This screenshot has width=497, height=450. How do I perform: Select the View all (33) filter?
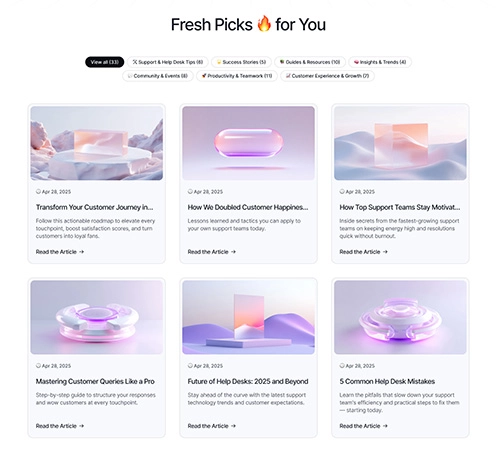click(104, 62)
